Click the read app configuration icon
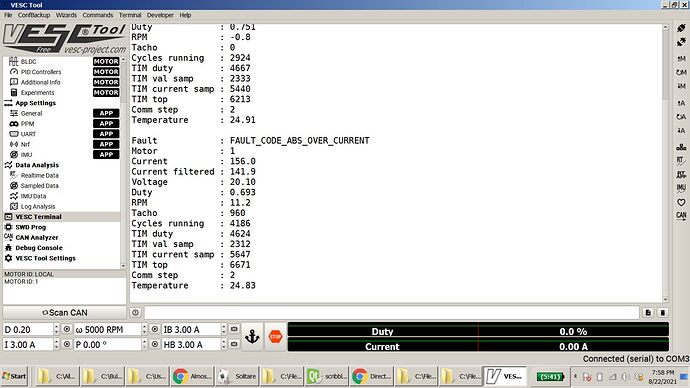The width and height of the screenshot is (690, 388). pyautogui.click(x=681, y=103)
